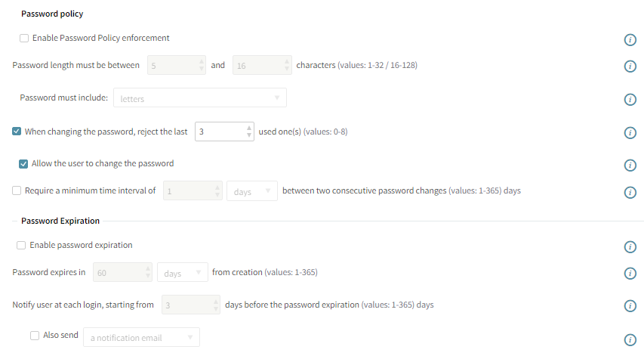This screenshot has height=356, width=644.
Task: Enable the Also send checkbox
Action: point(35,336)
